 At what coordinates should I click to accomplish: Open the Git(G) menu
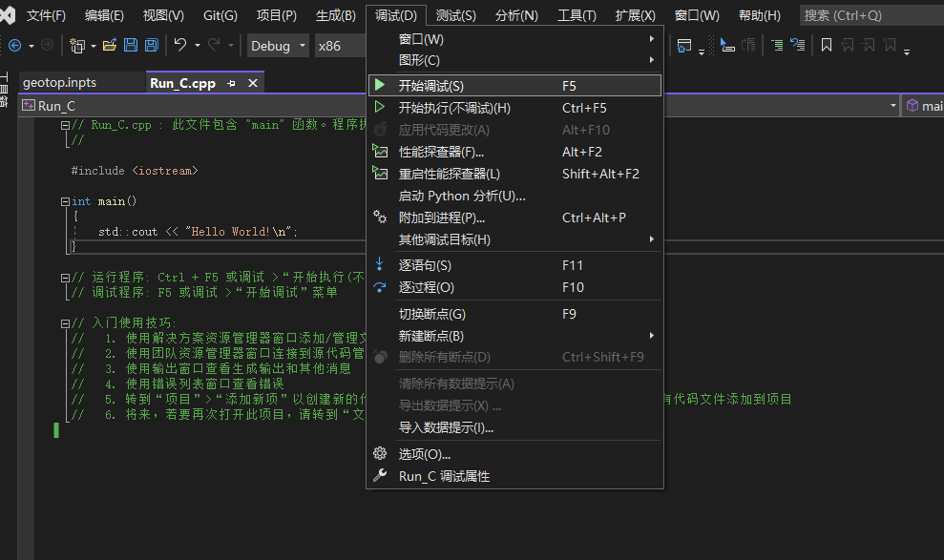point(220,15)
